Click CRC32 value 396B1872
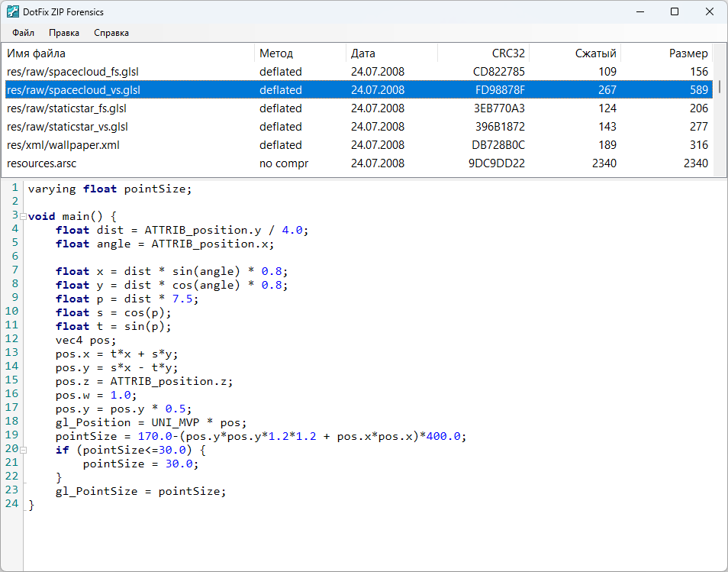This screenshot has height=572, width=728. 500,126
